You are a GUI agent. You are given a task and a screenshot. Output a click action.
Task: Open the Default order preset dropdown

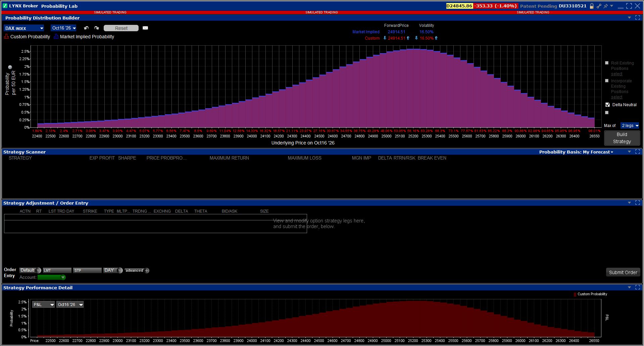(x=30, y=270)
